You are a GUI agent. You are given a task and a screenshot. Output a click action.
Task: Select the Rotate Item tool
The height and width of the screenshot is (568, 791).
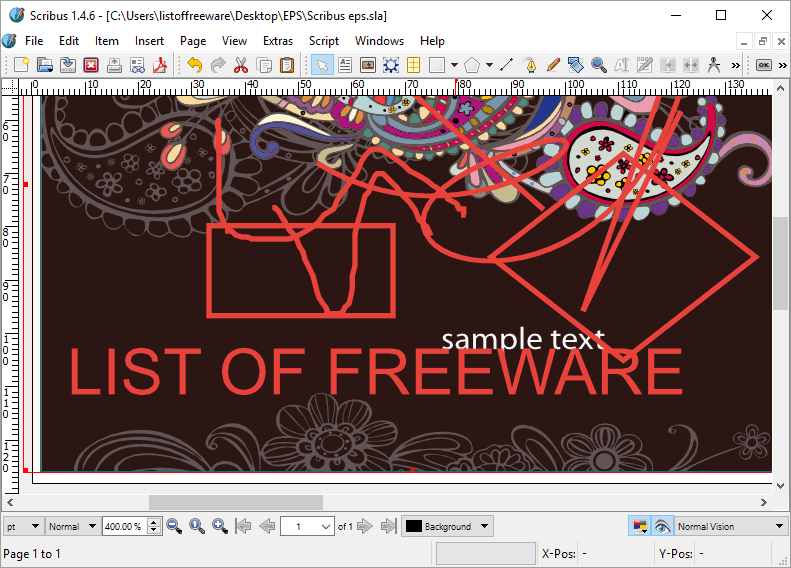pos(576,65)
